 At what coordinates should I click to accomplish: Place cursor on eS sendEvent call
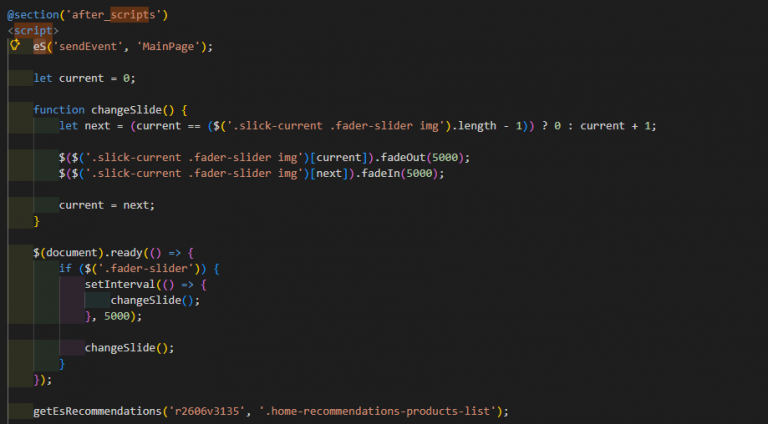tap(123, 47)
